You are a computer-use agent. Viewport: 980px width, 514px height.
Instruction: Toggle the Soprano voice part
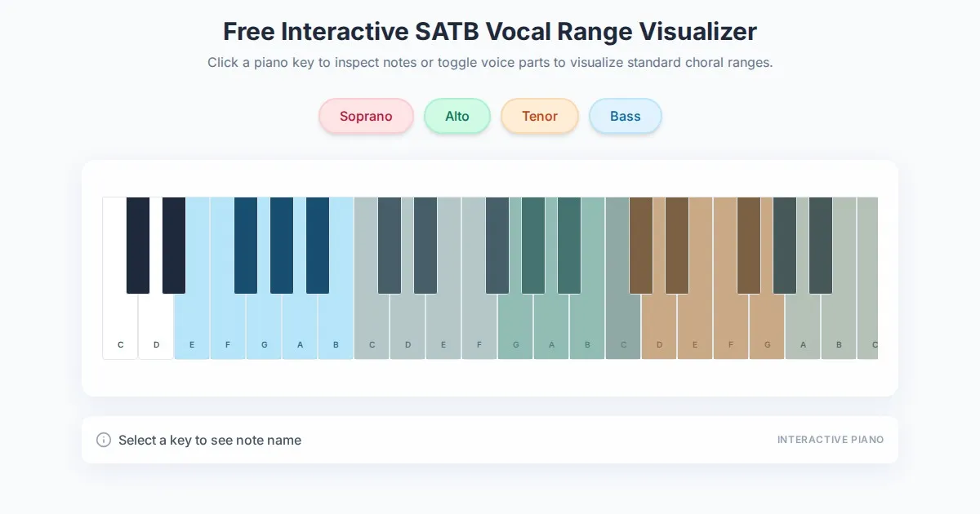click(366, 116)
